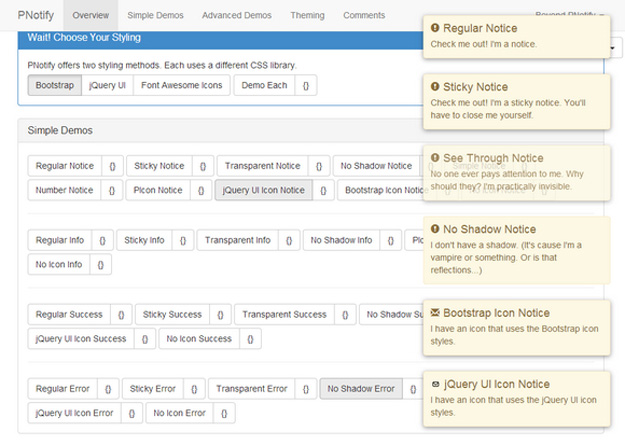Switch styling to jQuery UI
The image size is (625, 445).
108,86
